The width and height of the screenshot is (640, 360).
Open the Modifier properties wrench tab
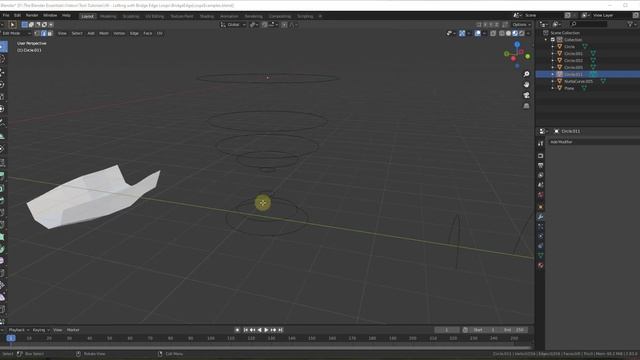(540, 217)
